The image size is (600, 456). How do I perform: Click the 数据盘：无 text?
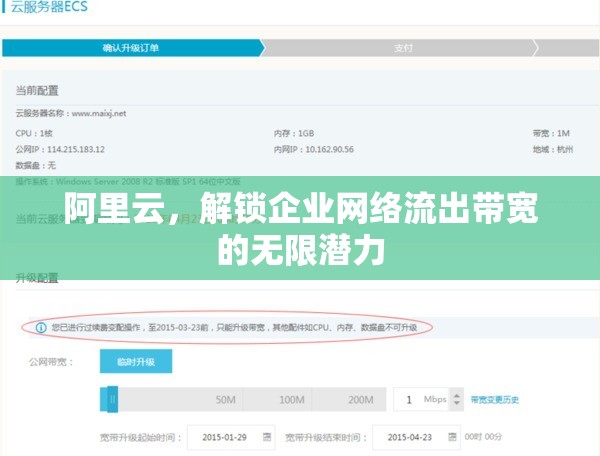pyautogui.click(x=36, y=165)
